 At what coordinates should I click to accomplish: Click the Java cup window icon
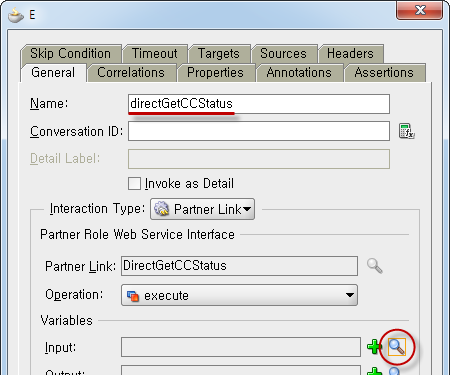[x=16, y=15]
